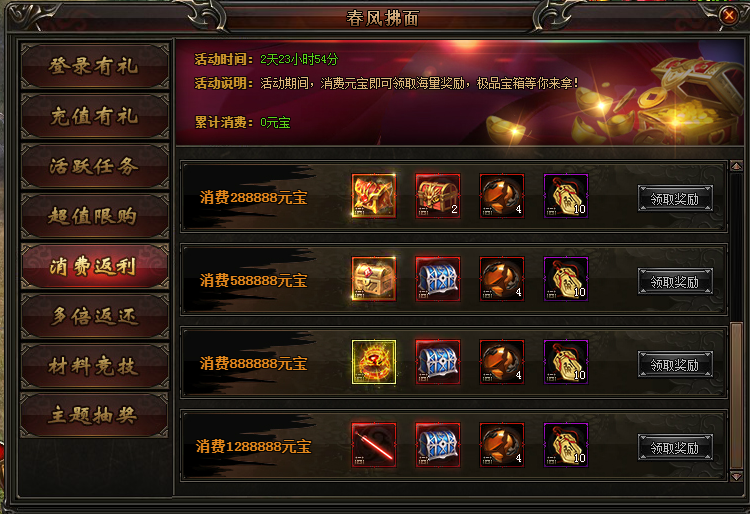
Task: Click the blue chest in 588888 row
Action: tap(438, 279)
